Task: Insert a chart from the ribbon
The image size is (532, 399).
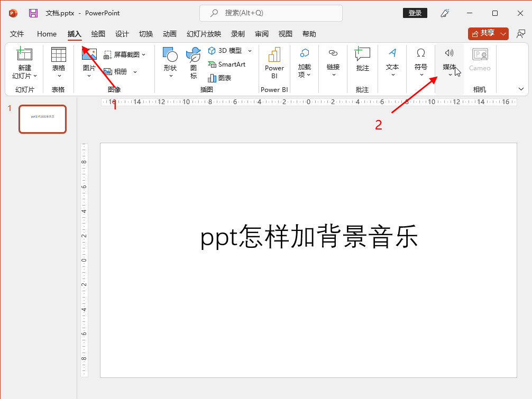Action: click(220, 78)
